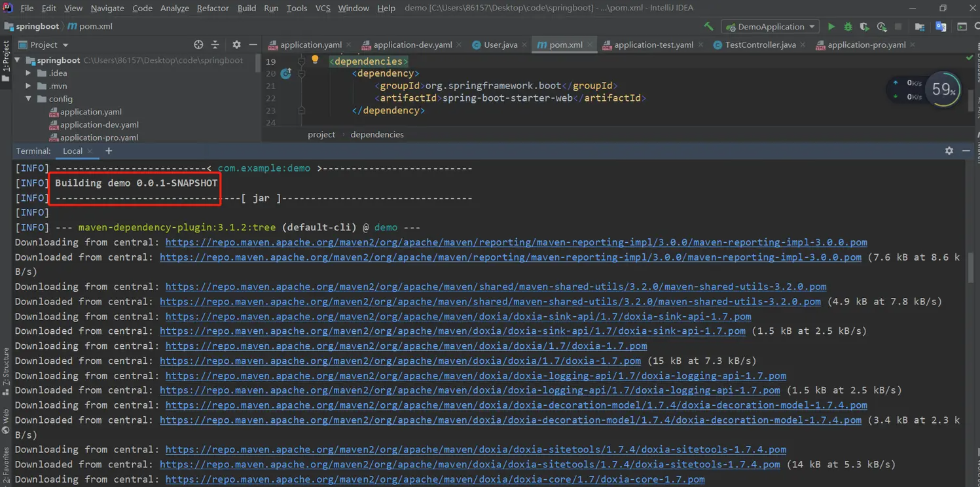The width and height of the screenshot is (980, 487).
Task: Select application.yaml in project tree
Action: pyautogui.click(x=91, y=112)
